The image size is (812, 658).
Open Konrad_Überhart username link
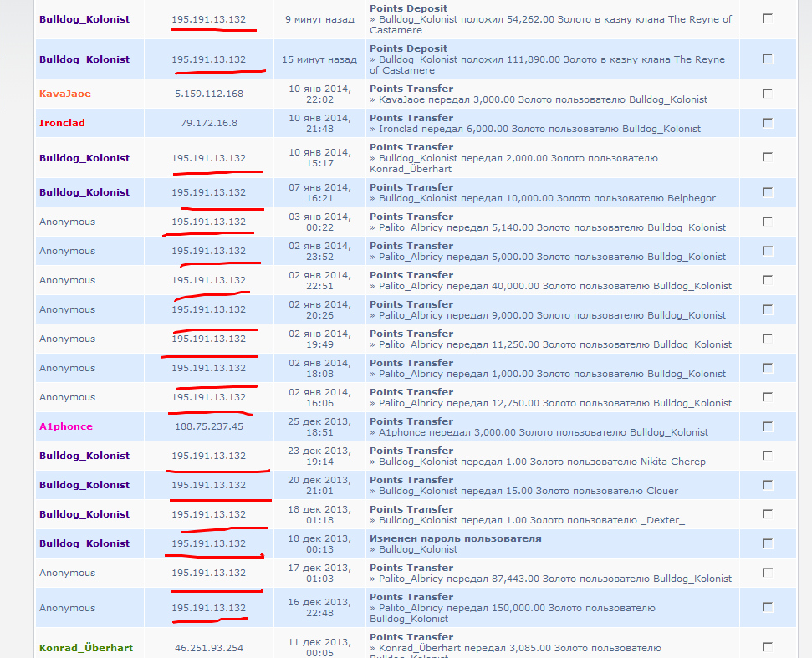(x=85, y=648)
